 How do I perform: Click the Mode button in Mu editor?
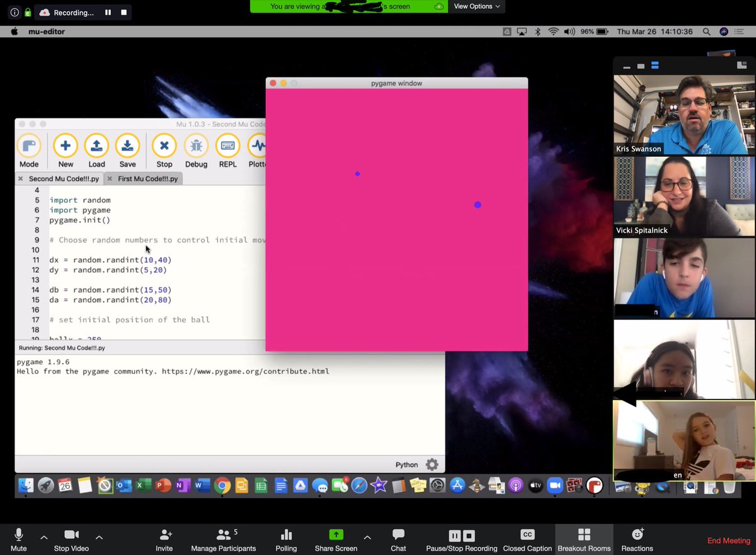(29, 151)
